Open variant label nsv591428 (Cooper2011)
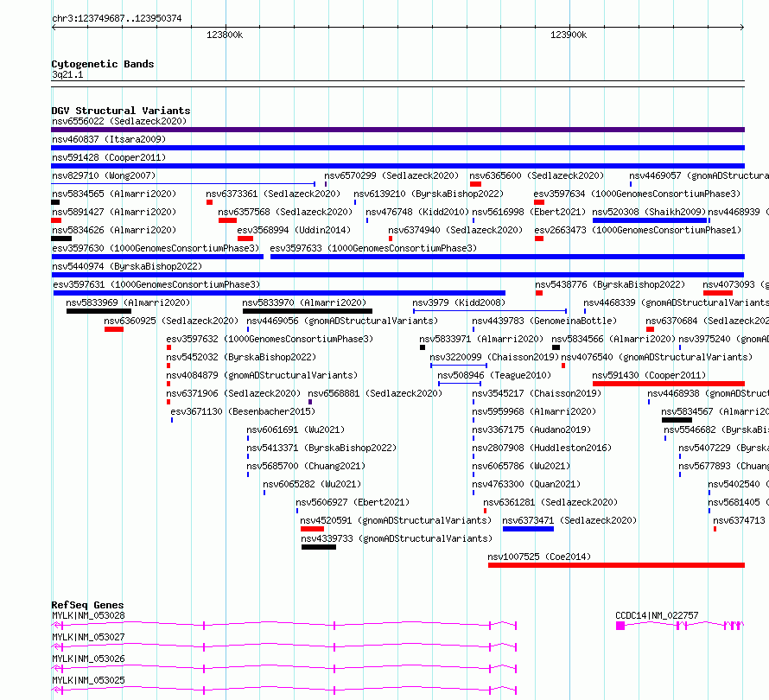This screenshot has width=769, height=700. click(109, 157)
